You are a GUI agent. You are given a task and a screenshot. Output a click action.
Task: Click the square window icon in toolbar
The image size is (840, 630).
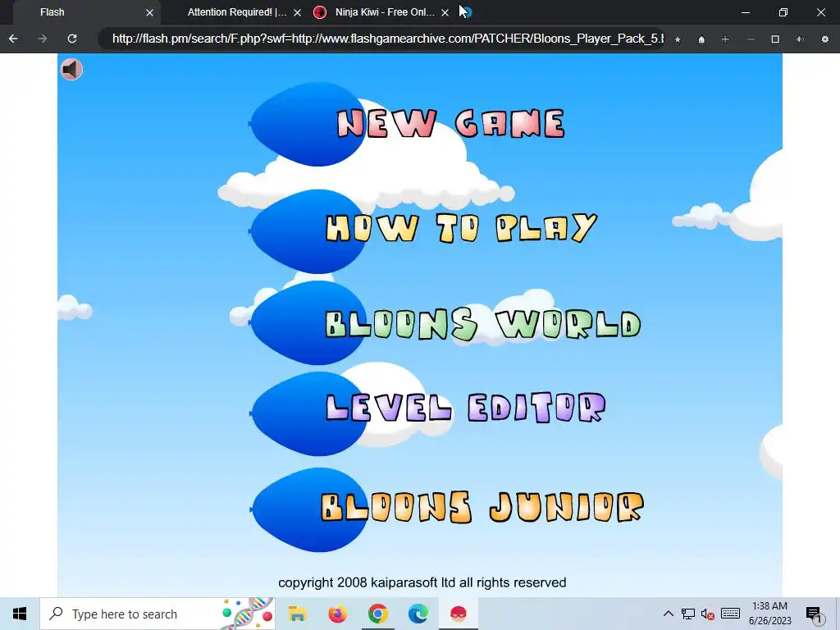coord(775,39)
